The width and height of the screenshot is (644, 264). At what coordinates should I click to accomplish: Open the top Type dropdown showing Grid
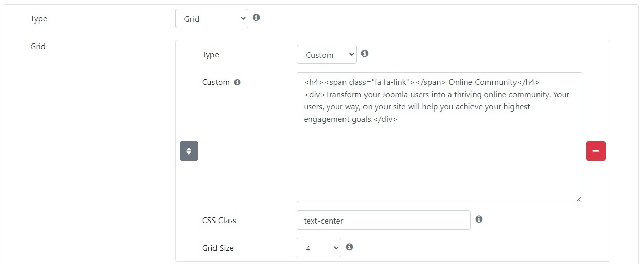(211, 19)
